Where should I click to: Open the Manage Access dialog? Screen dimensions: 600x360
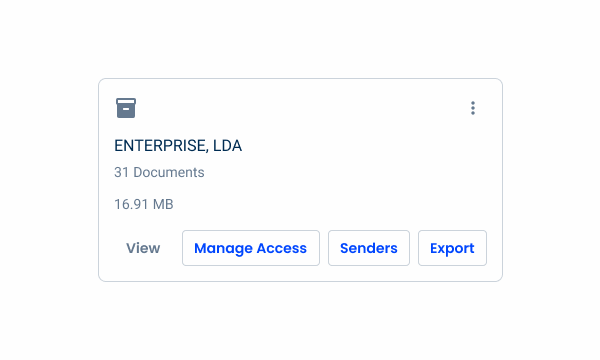tap(251, 248)
